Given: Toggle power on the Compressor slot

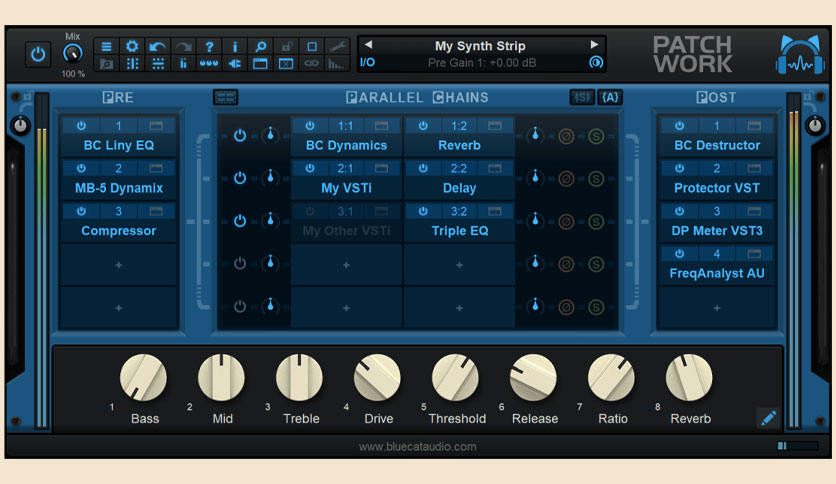Looking at the screenshot, I should click(x=81, y=211).
